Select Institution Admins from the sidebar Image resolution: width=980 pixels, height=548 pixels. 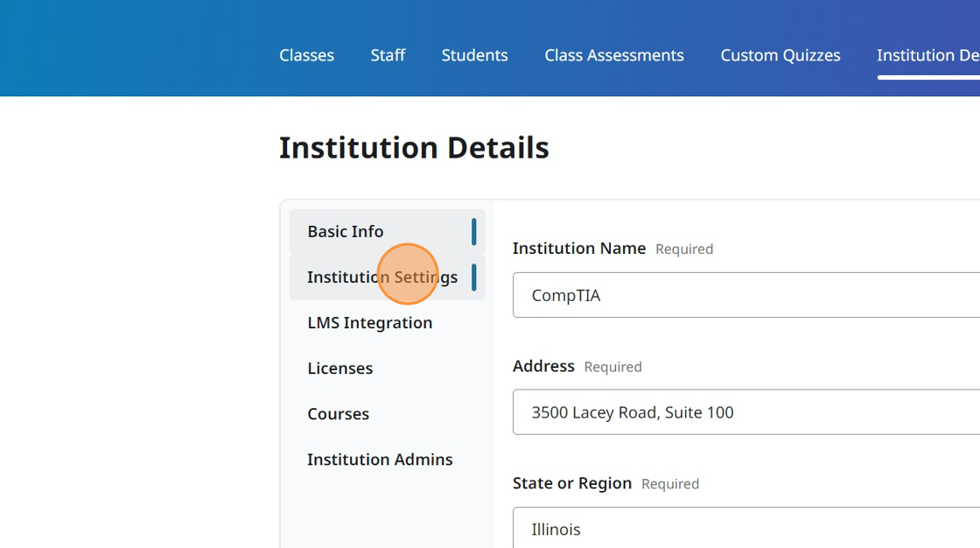(380, 459)
